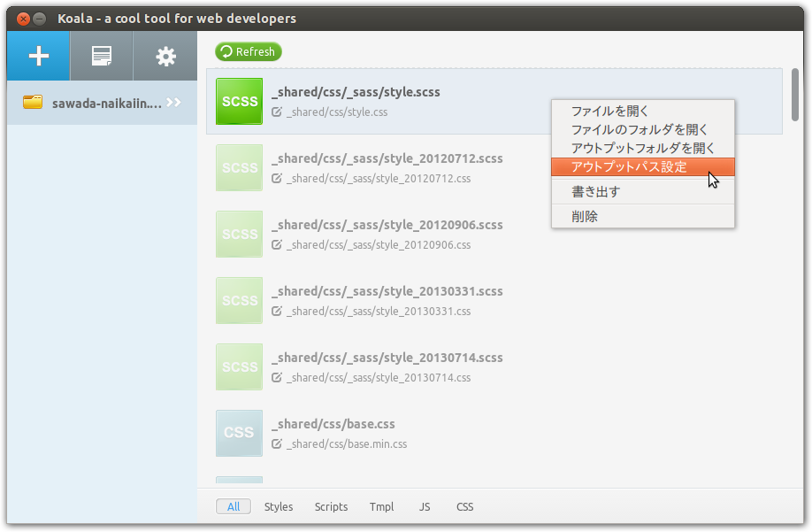Click the SCSS icon for style_20120712.scss
The width and height of the screenshot is (812, 532).
[239, 168]
